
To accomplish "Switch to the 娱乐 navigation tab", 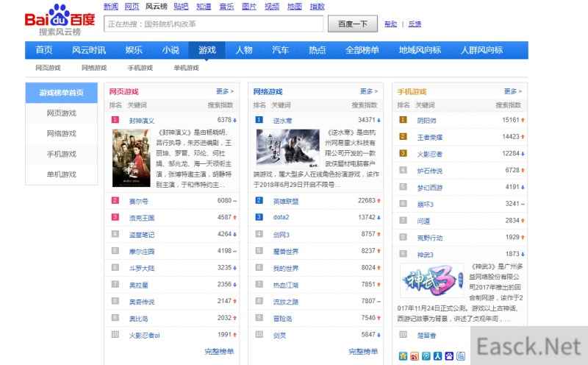I will pyautogui.click(x=134, y=50).
